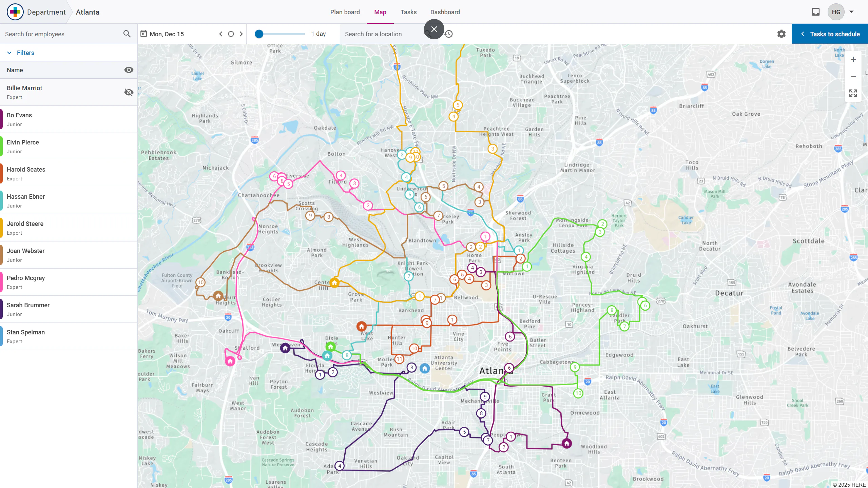The image size is (868, 488).
Task: Expand the Tasks to schedule panel
Action: 830,34
